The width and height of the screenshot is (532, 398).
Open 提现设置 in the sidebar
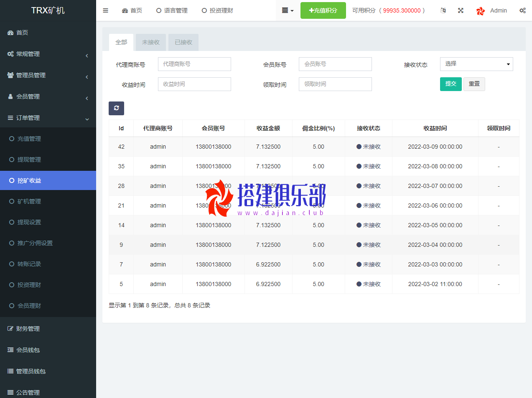pyautogui.click(x=48, y=222)
